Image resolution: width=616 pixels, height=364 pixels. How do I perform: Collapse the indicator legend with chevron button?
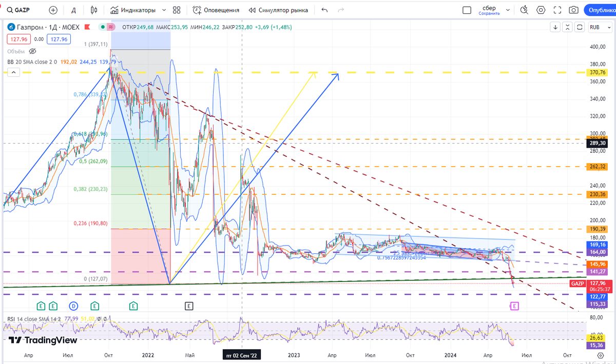pyautogui.click(x=13, y=73)
